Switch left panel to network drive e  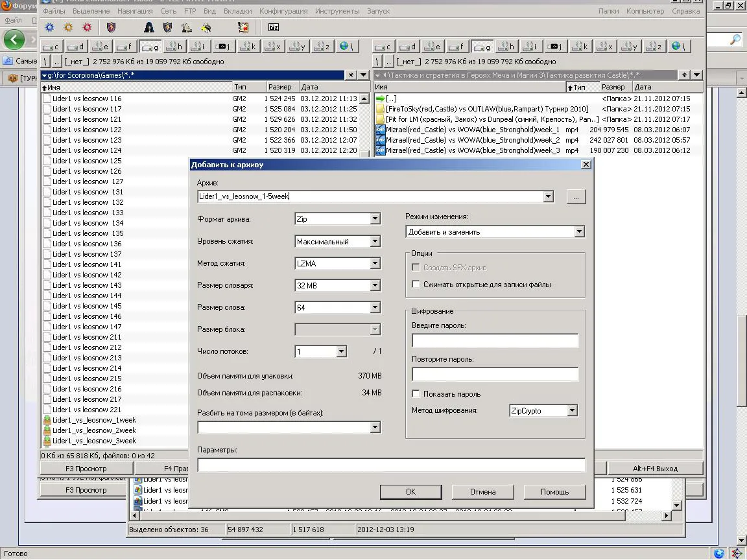(x=100, y=47)
